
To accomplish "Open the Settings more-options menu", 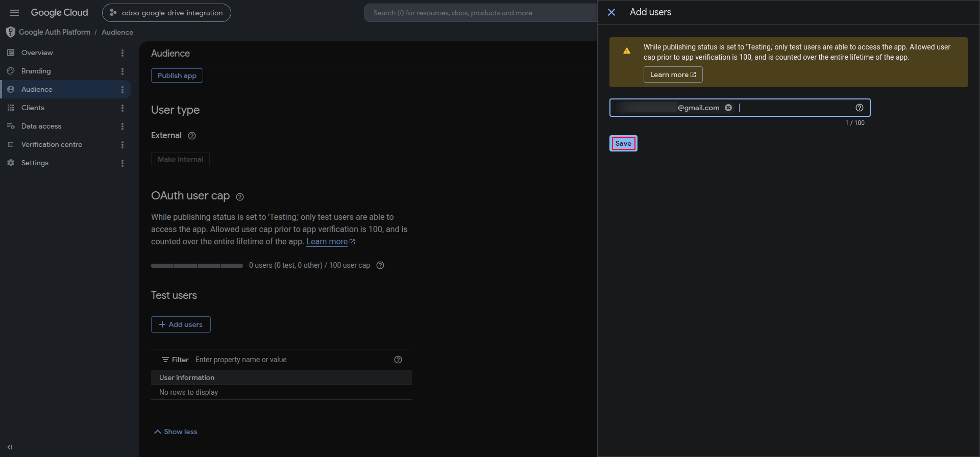I will [x=122, y=163].
